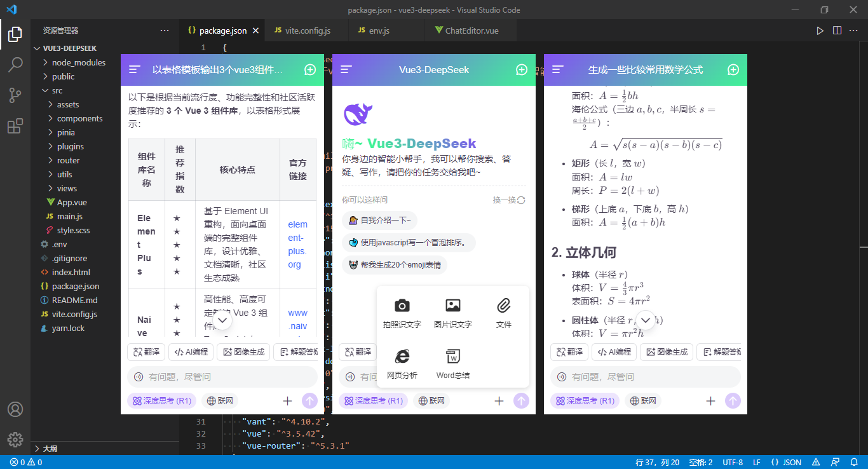Screen dimensions: 868x469
Task: Expand the 大纲 outline section
Action: pyautogui.click(x=50, y=449)
